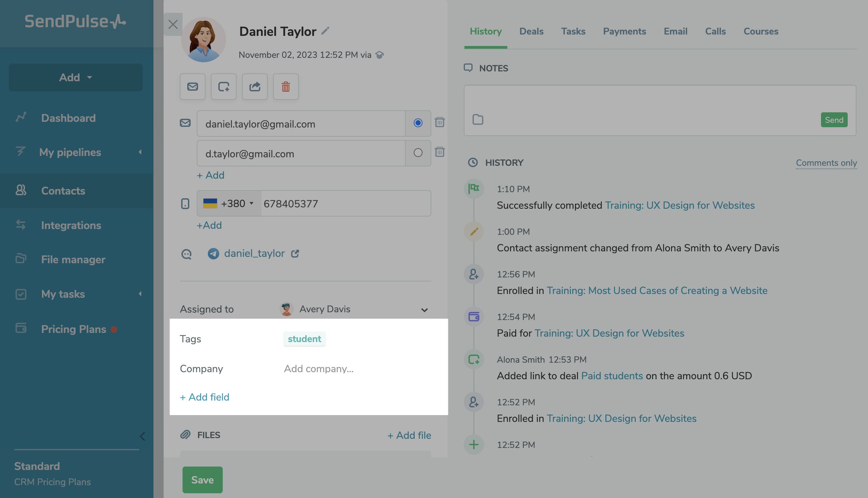868x498 pixels.
Task: Open external link icon beside daniel_taylor
Action: pos(295,253)
